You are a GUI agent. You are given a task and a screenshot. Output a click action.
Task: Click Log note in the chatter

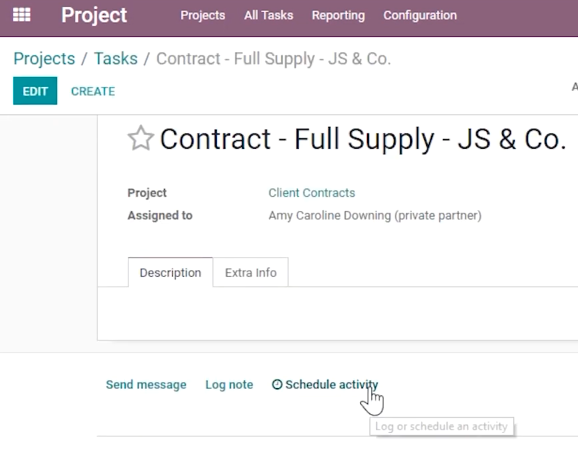coord(229,384)
